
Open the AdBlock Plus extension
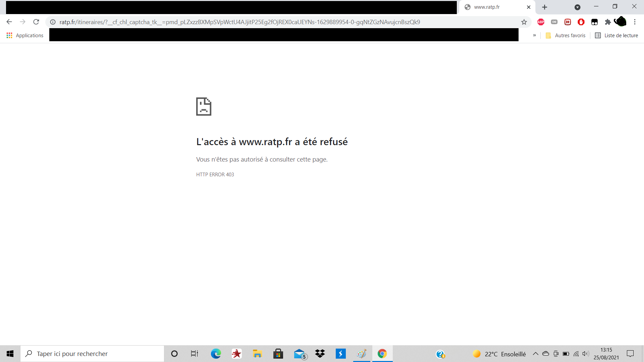click(541, 22)
